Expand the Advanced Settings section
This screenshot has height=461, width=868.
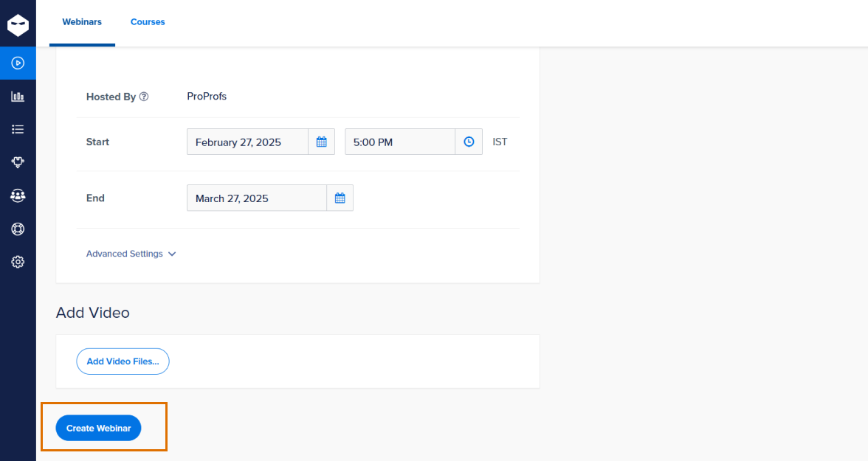tap(131, 254)
